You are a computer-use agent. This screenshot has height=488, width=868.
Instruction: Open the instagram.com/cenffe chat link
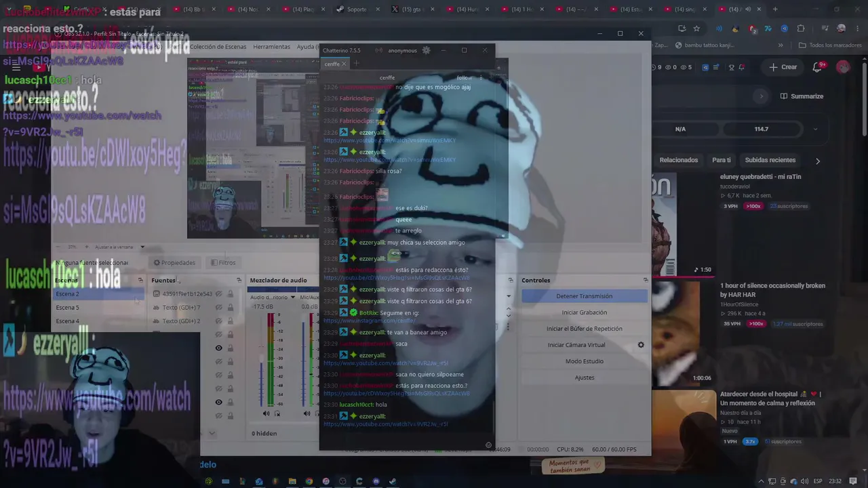pos(369,321)
